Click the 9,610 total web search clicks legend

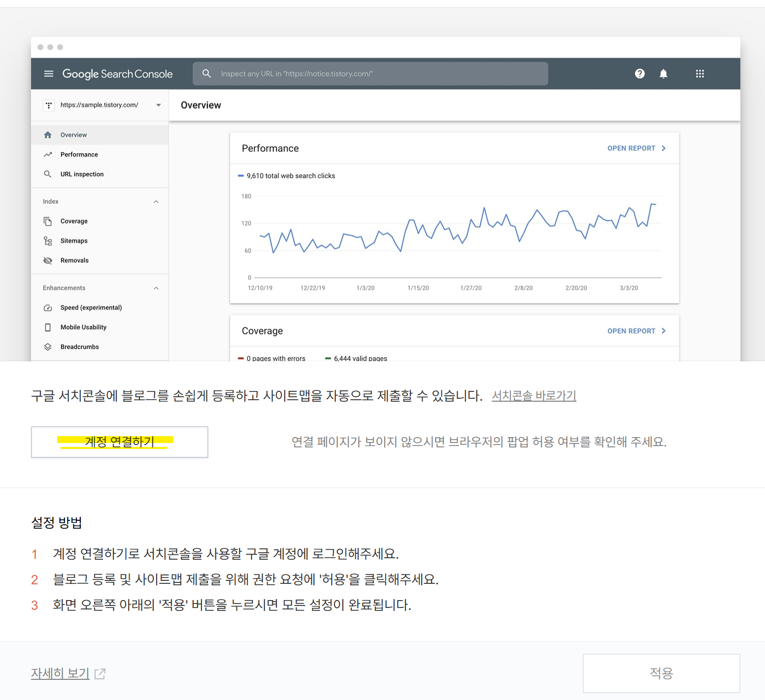click(x=287, y=176)
